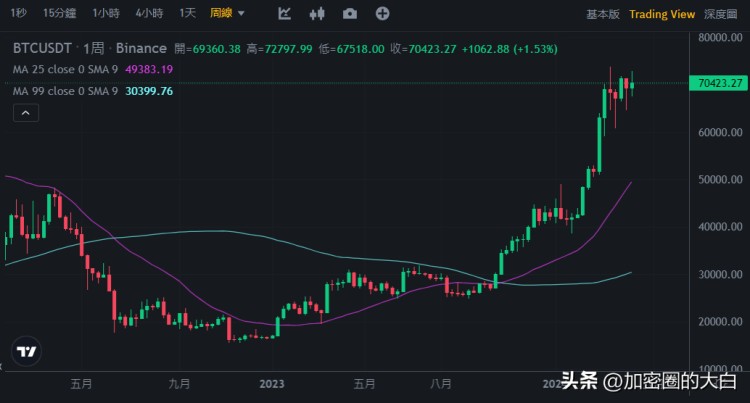Click the MA 99 close indicator label
The height and width of the screenshot is (403, 750).
click(65, 91)
